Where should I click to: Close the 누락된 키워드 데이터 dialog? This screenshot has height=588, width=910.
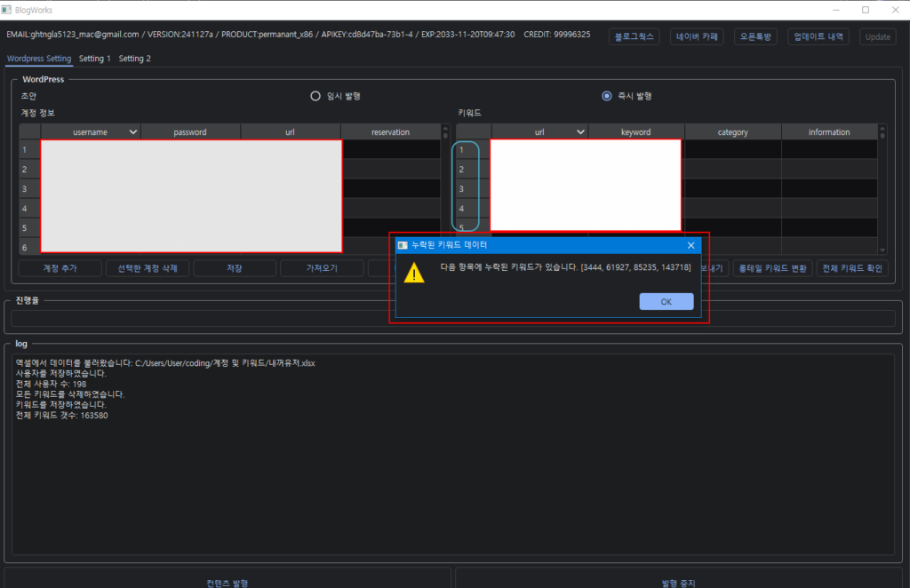pyautogui.click(x=690, y=245)
